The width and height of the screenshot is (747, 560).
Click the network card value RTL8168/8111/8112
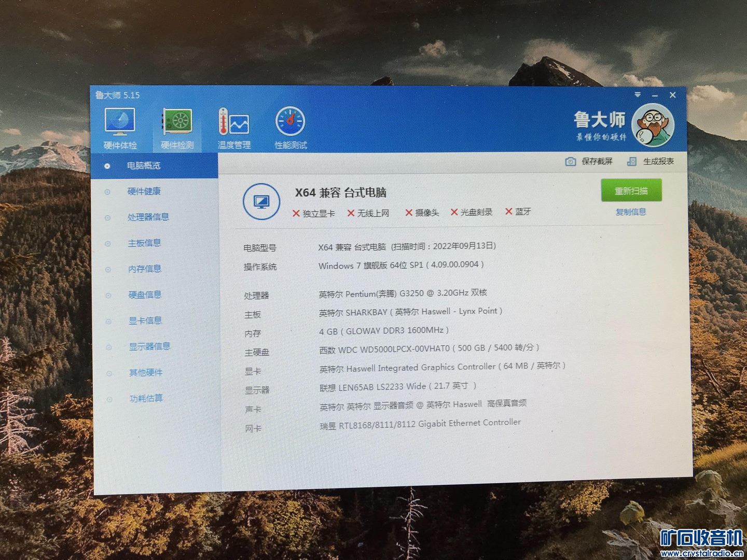pyautogui.click(x=420, y=424)
